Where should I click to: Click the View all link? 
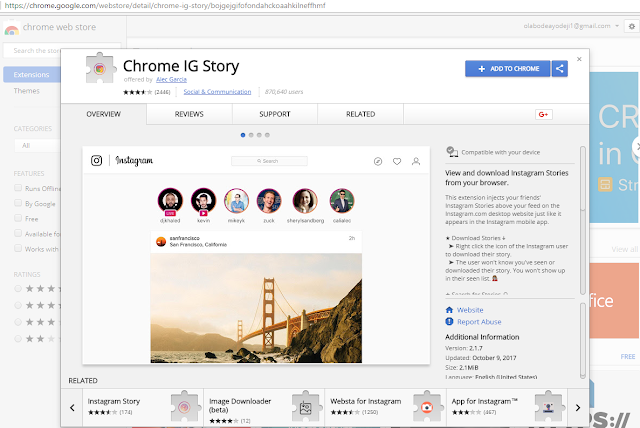coord(624,249)
